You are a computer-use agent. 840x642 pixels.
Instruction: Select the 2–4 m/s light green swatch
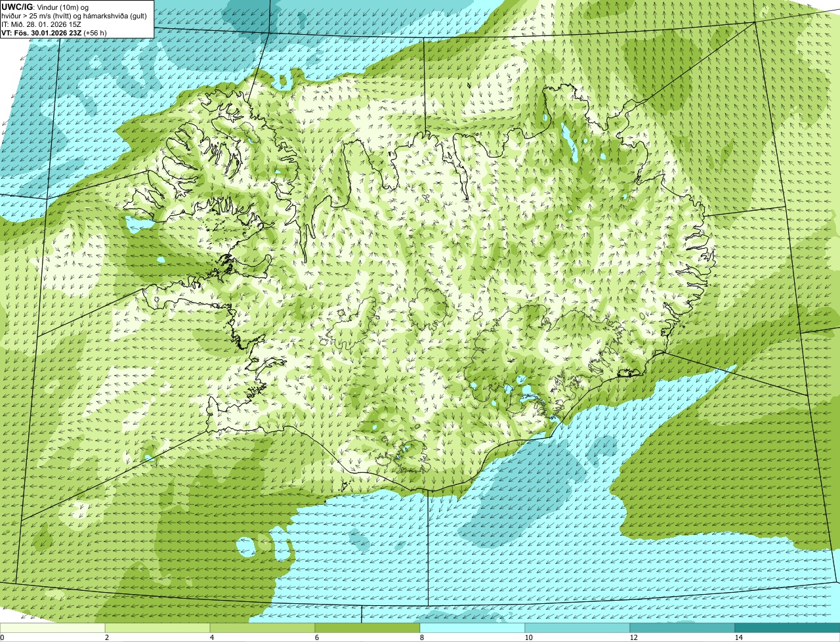[157, 628]
